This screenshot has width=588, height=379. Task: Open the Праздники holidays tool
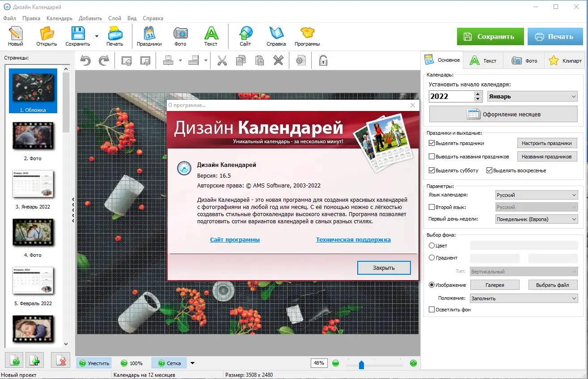(x=149, y=36)
